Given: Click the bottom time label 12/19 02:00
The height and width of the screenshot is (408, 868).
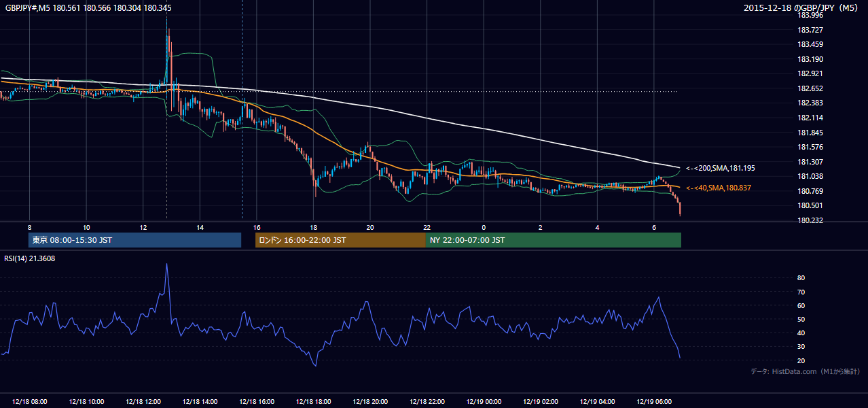Looking at the screenshot, I should (x=541, y=401).
